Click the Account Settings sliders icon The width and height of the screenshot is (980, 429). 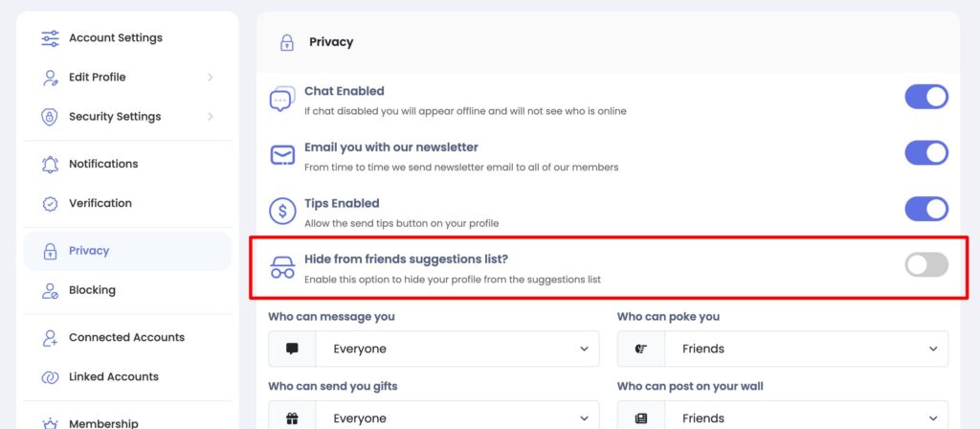(x=50, y=38)
